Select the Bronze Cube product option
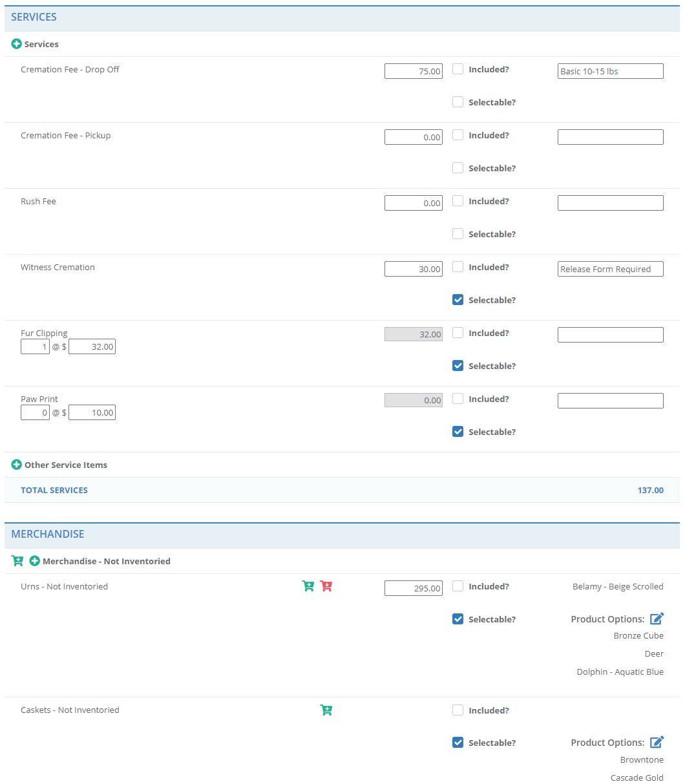 coord(638,635)
